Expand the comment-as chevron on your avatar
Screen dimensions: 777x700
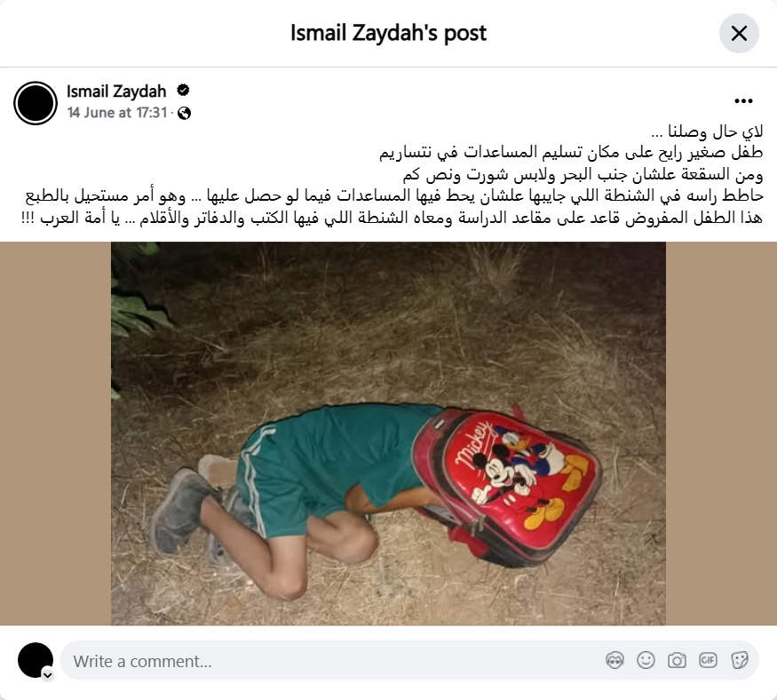pos(48,675)
